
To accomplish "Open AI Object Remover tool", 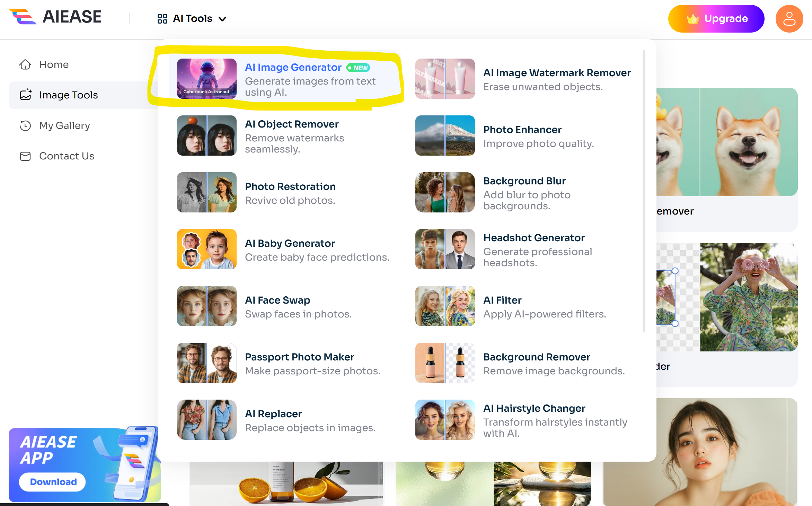I will (291, 124).
